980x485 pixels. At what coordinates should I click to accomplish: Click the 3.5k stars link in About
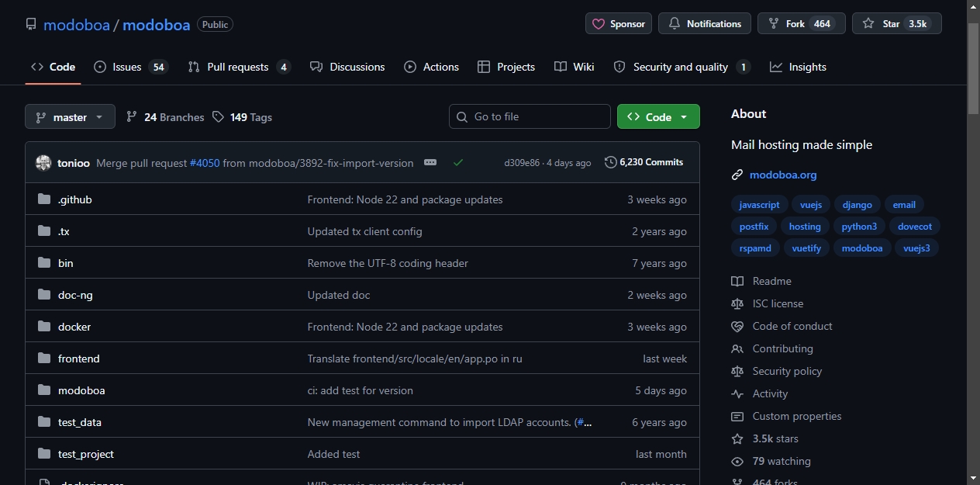(x=775, y=438)
